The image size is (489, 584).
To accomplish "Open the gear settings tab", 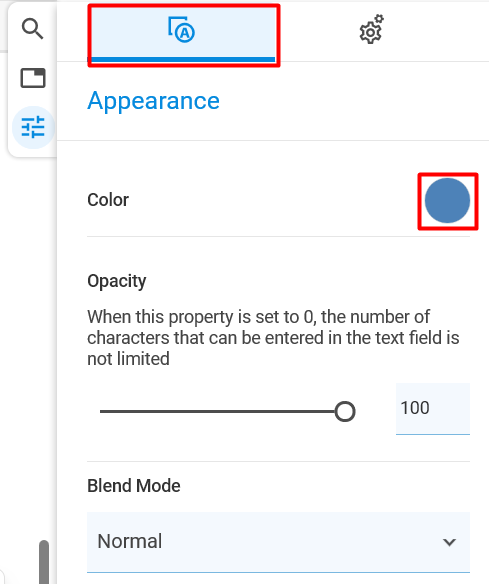I will coord(371,30).
